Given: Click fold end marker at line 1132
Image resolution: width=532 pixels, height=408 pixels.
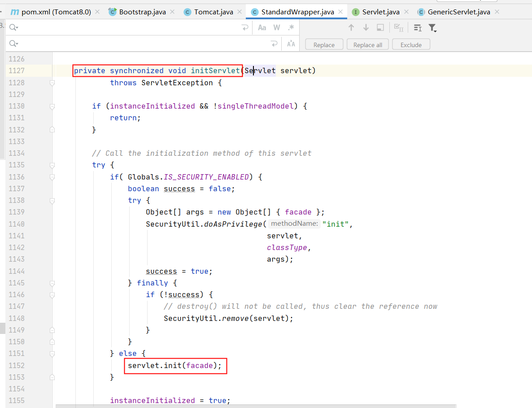Looking at the screenshot, I should coord(52,130).
